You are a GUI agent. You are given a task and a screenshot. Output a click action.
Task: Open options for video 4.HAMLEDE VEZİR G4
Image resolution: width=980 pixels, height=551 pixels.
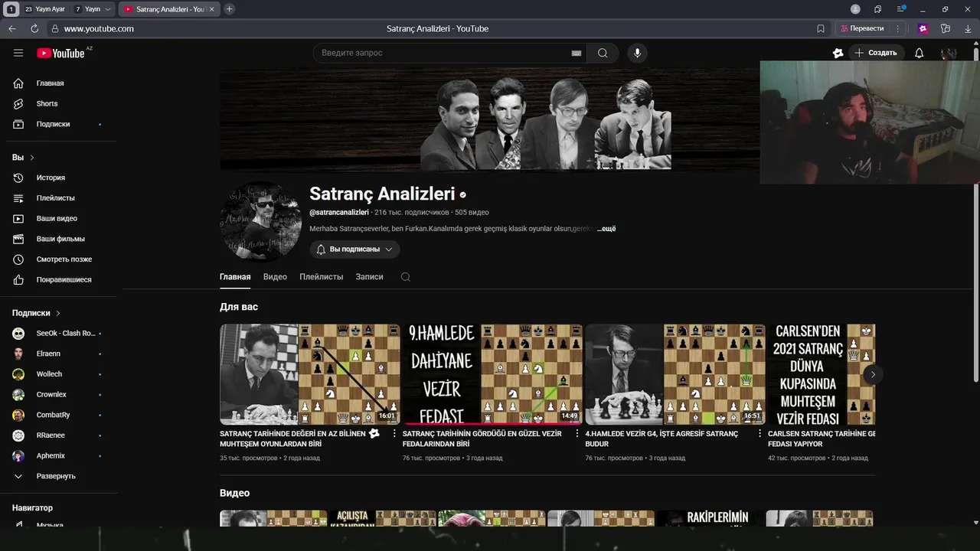pos(759,434)
